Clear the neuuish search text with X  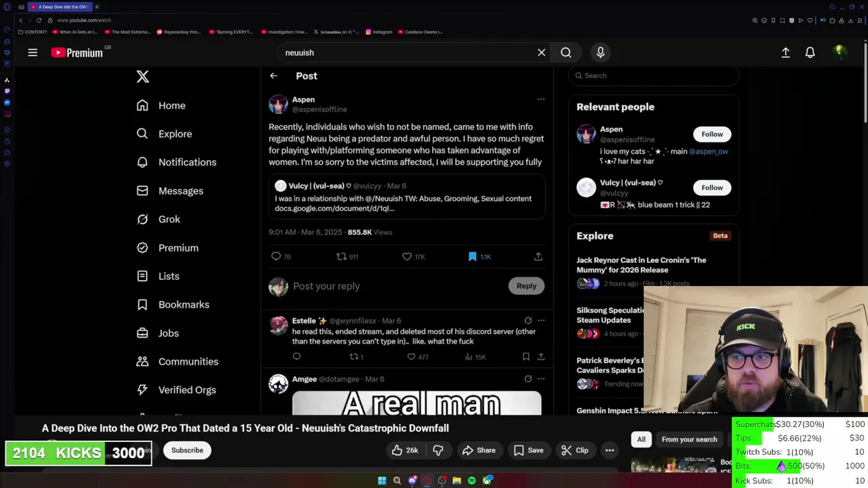pyautogui.click(x=541, y=52)
